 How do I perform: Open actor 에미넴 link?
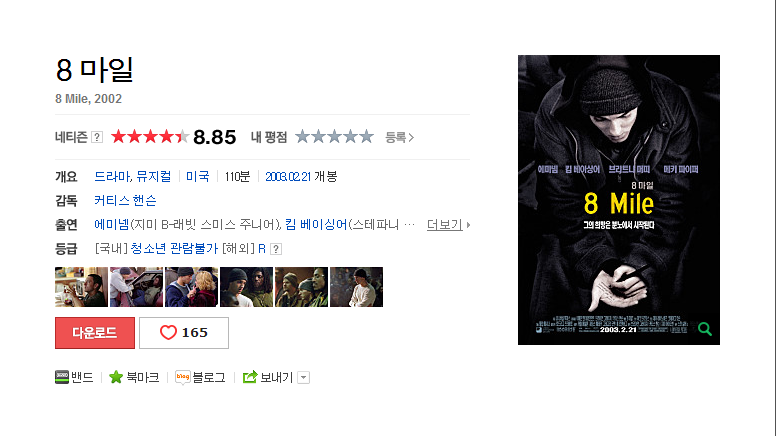tap(111, 225)
